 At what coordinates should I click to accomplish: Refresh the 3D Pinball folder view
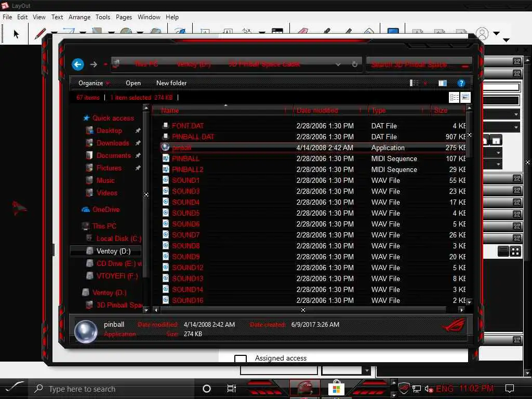tap(354, 64)
